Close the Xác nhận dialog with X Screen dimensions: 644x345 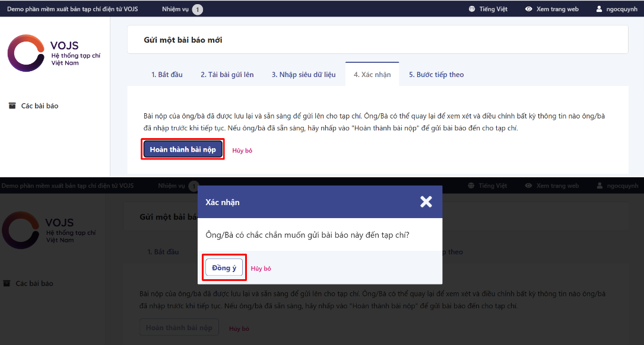[x=426, y=202]
